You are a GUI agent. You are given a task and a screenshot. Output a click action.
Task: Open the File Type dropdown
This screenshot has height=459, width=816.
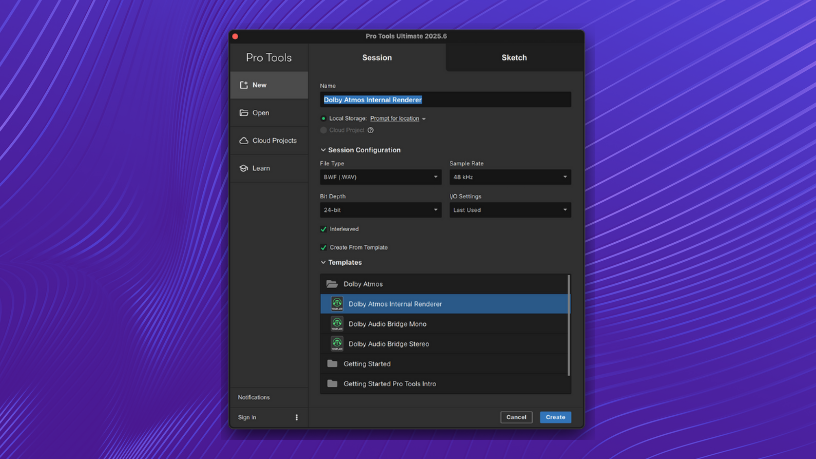coord(380,177)
